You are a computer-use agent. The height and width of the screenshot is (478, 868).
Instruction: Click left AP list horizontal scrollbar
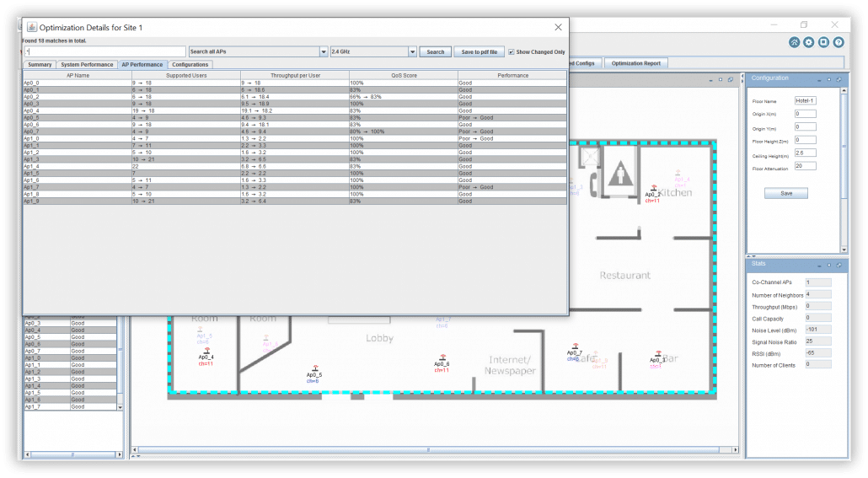click(73, 454)
